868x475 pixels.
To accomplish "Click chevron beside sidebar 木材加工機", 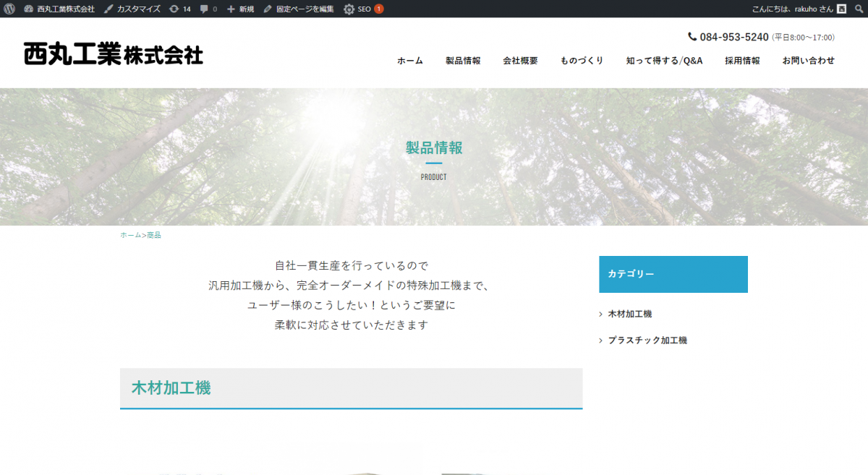I will (x=601, y=314).
